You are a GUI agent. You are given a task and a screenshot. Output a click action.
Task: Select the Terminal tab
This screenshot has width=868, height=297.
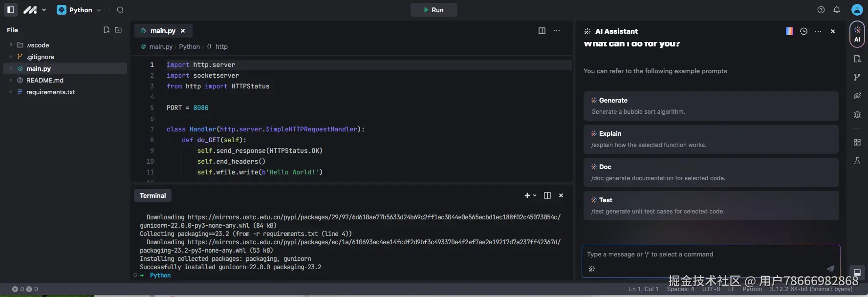(152, 195)
